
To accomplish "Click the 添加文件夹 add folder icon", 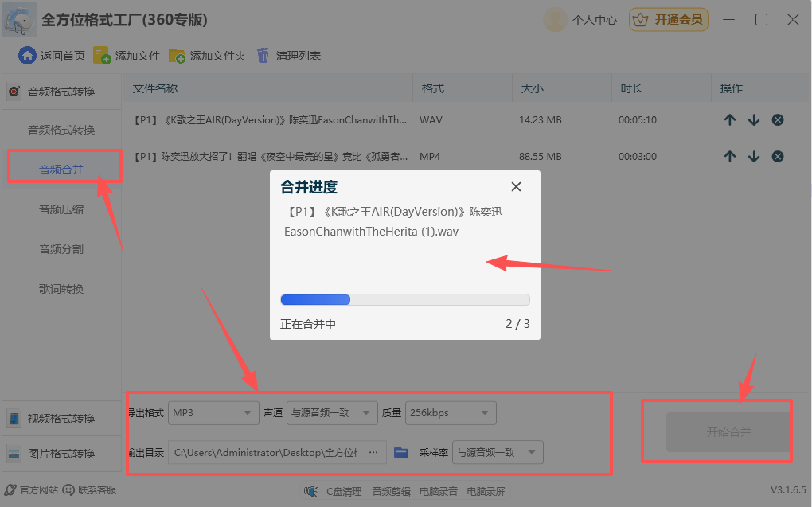I will coord(177,55).
